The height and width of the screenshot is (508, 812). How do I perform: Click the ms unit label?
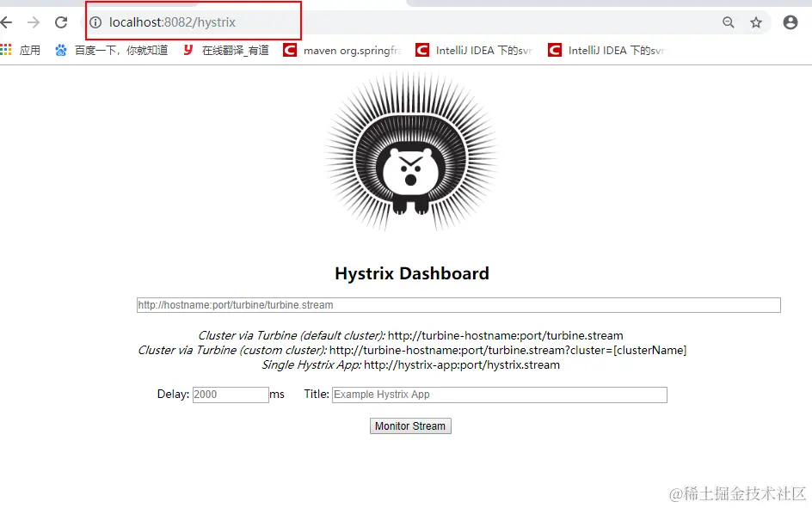click(277, 395)
